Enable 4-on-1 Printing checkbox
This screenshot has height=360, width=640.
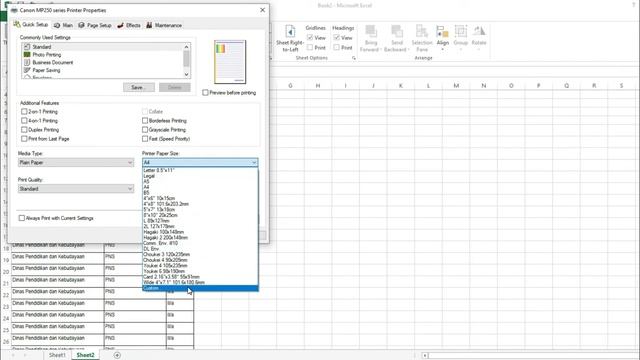point(24,120)
